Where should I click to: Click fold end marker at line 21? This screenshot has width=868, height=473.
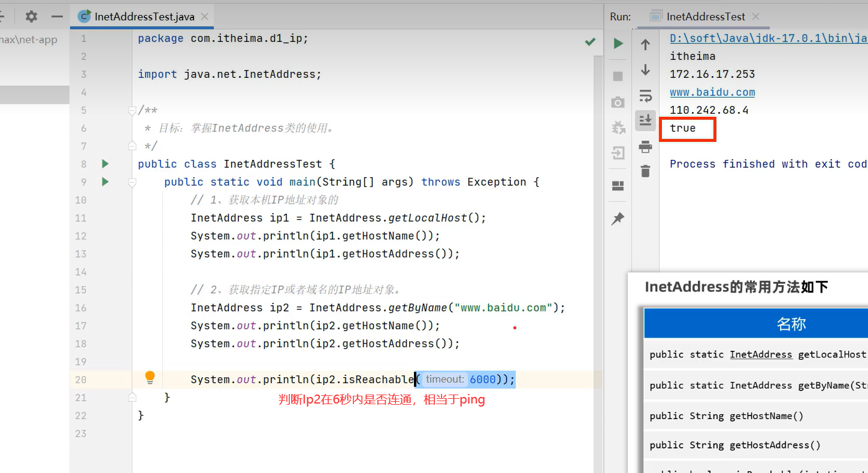tap(132, 398)
